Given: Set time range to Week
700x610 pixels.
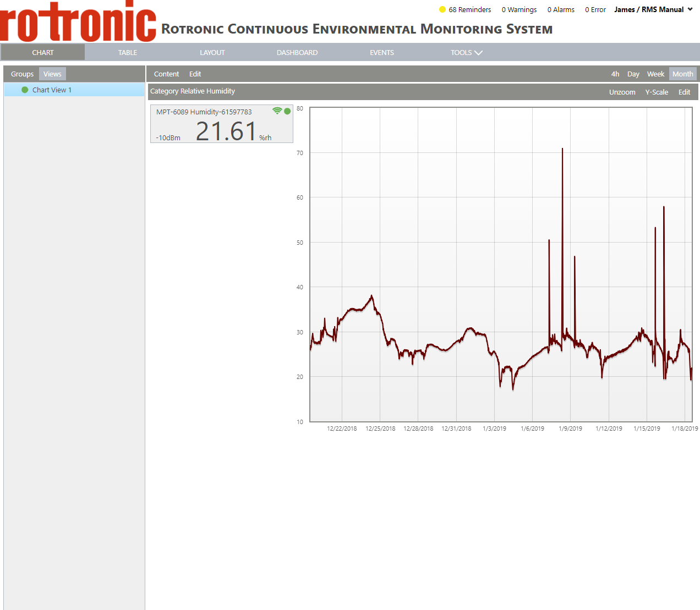Looking at the screenshot, I should [x=655, y=74].
